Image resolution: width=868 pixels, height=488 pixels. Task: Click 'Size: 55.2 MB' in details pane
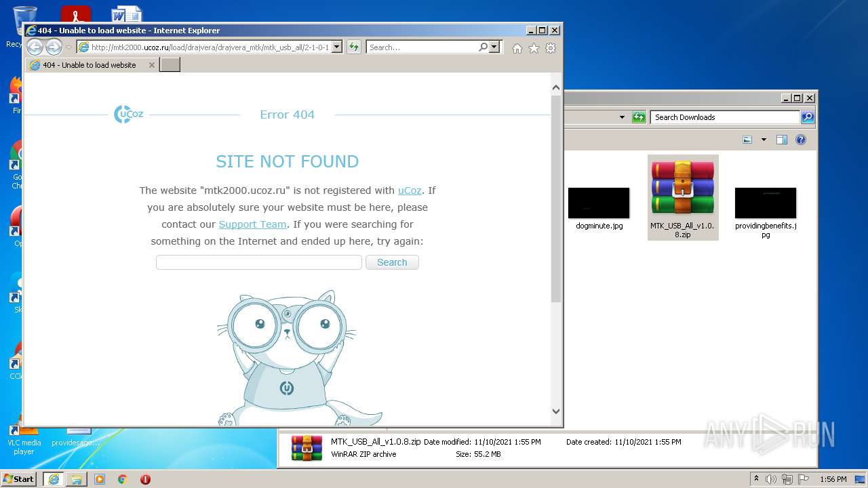pos(478,454)
